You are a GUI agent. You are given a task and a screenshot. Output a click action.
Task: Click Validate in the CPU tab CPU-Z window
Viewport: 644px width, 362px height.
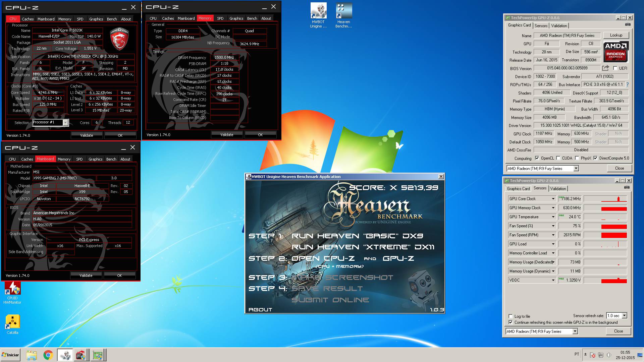click(87, 135)
